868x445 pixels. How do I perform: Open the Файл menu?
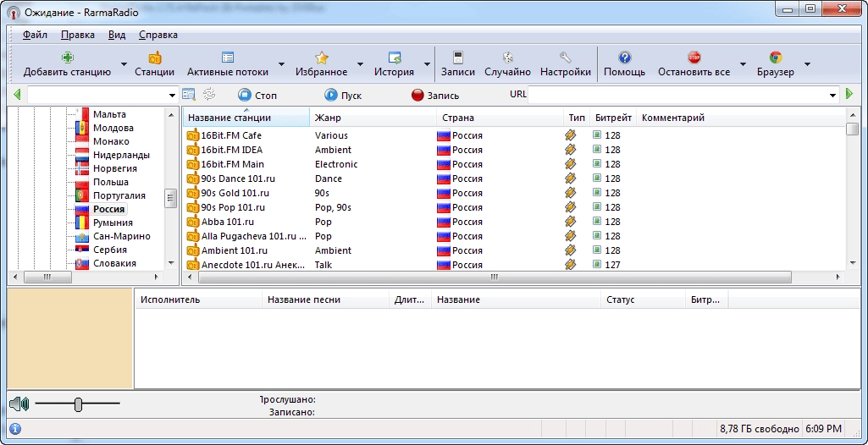click(x=35, y=35)
